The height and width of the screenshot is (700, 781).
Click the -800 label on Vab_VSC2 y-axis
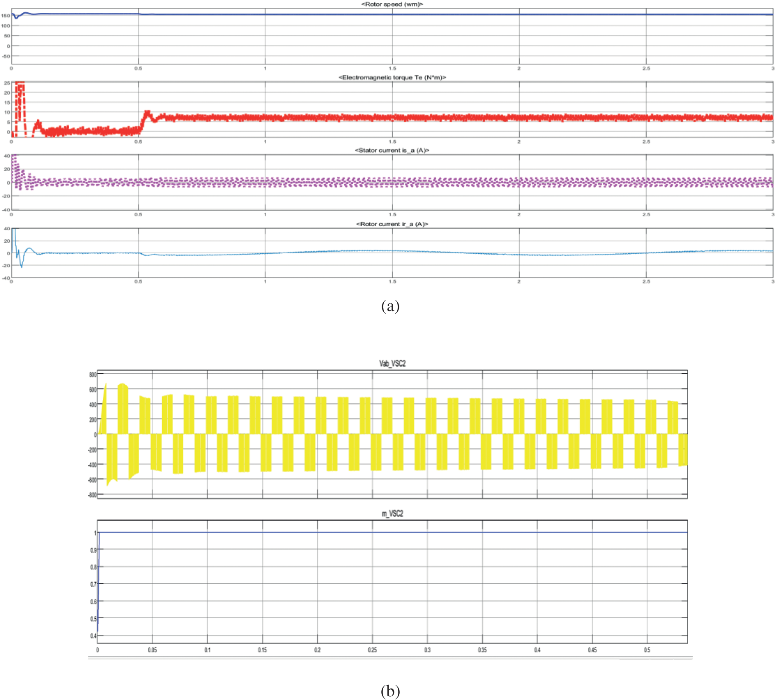tap(92, 495)
